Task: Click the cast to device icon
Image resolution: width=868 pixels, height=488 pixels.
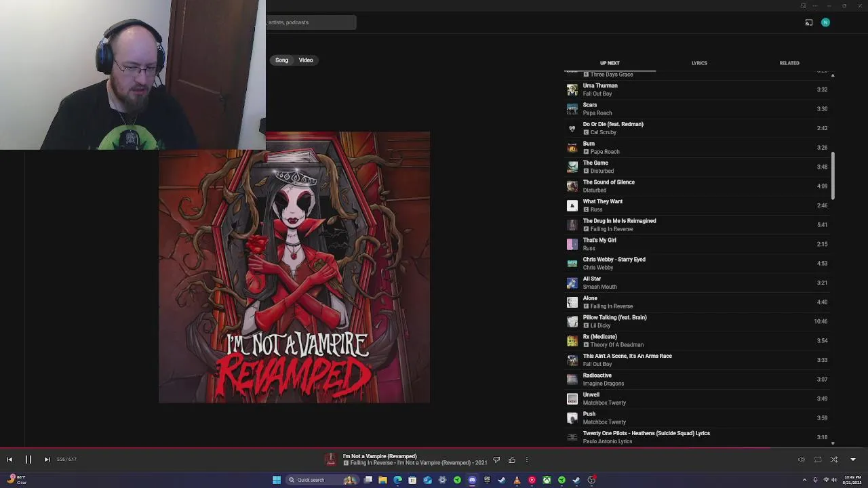Action: pyautogui.click(x=809, y=22)
